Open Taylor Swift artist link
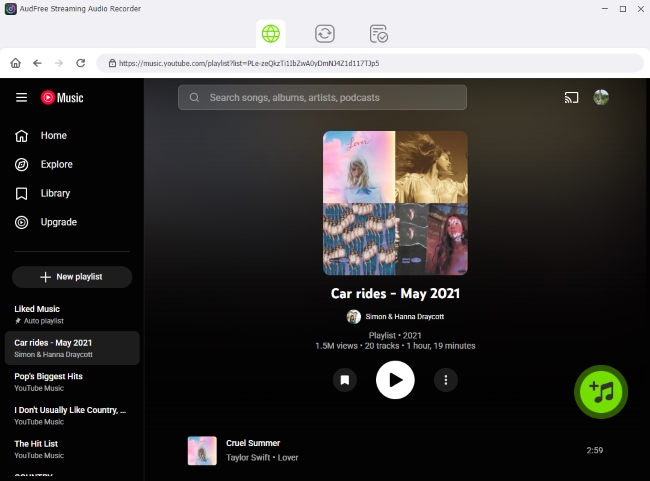The height and width of the screenshot is (481, 650). pyautogui.click(x=248, y=457)
